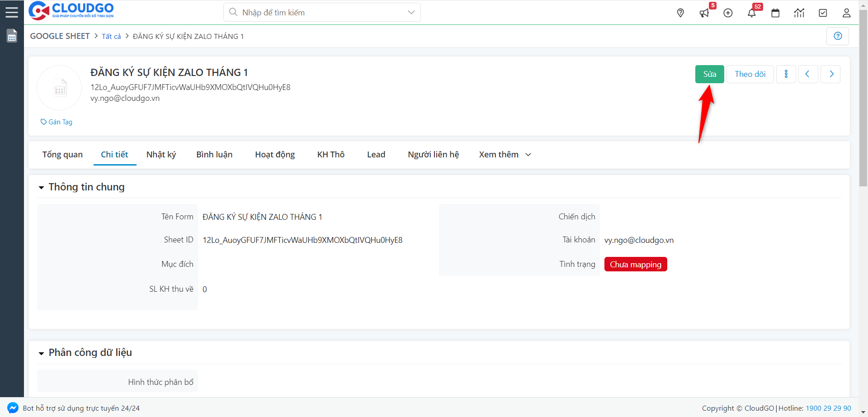Collapse the Phân công dữ liệu section
The width and height of the screenshot is (868, 417).
click(x=42, y=353)
